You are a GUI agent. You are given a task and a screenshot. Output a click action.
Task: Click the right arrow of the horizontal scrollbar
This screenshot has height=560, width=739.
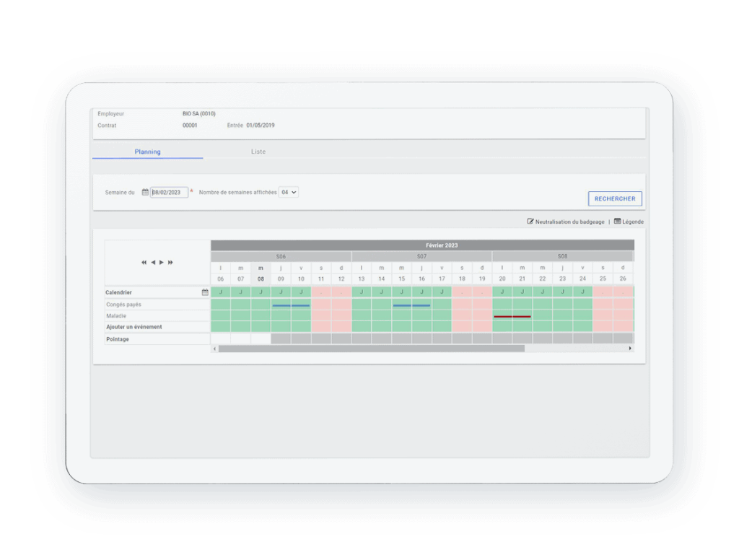click(x=630, y=349)
